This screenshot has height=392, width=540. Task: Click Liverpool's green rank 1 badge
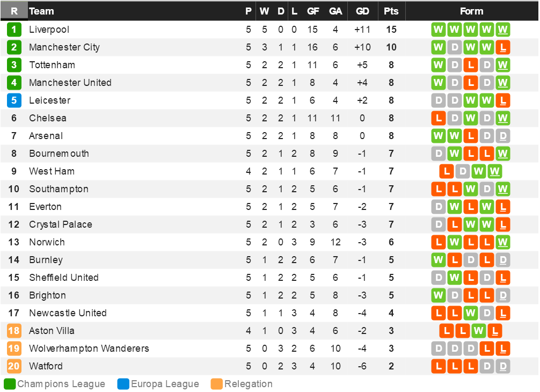point(14,30)
